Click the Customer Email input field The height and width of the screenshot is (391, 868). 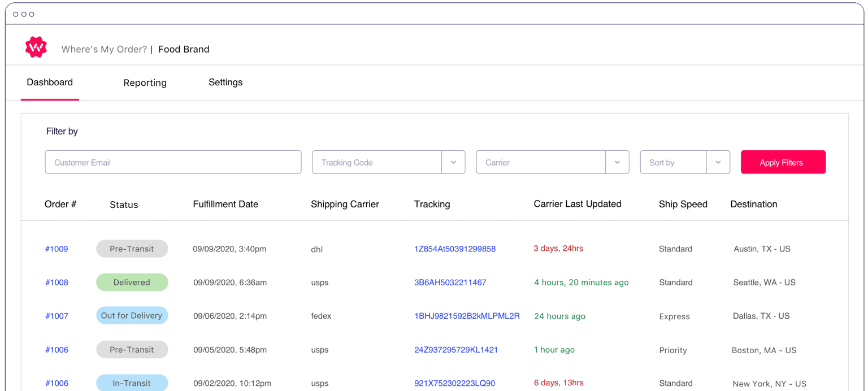tap(173, 162)
